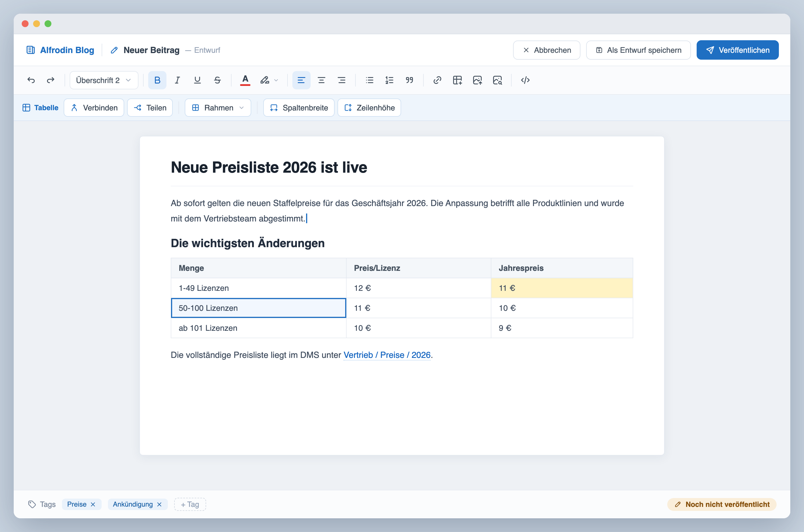Screen dimensions: 804x532
Task: Open the Vertrieb / Preise / 2026 link
Action: (x=387, y=355)
